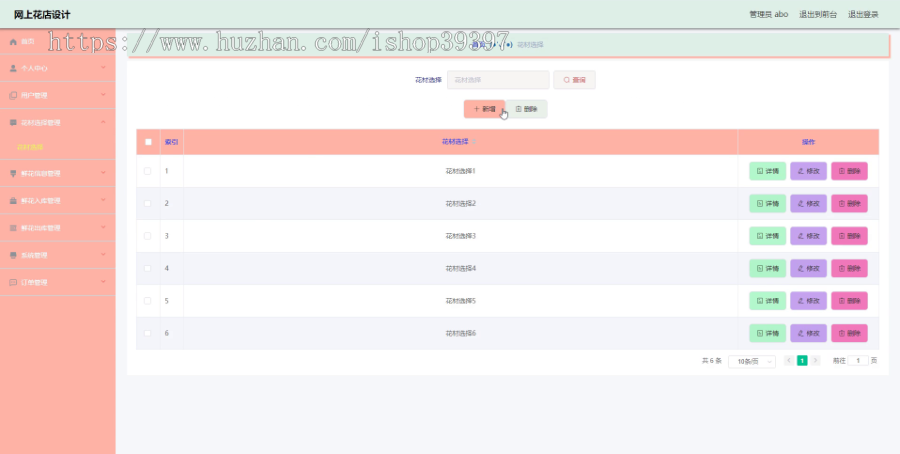The width and height of the screenshot is (900, 454).
Task: Check the checkbox for row 3
Action: click(148, 236)
